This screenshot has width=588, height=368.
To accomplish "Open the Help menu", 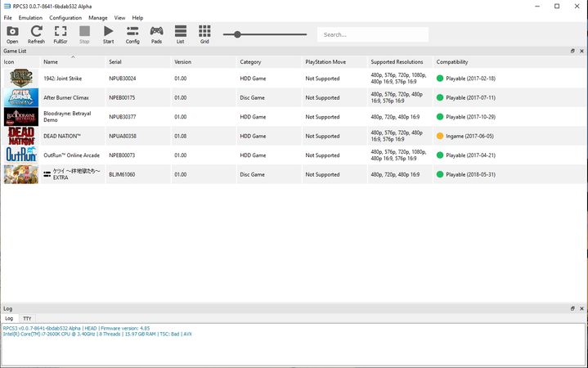I will (x=137, y=18).
